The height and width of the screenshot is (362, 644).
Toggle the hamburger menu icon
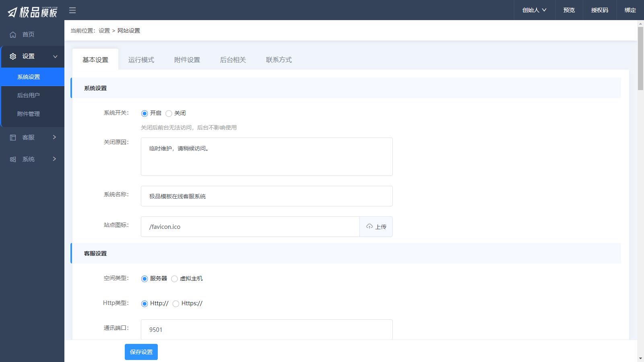tap(72, 10)
